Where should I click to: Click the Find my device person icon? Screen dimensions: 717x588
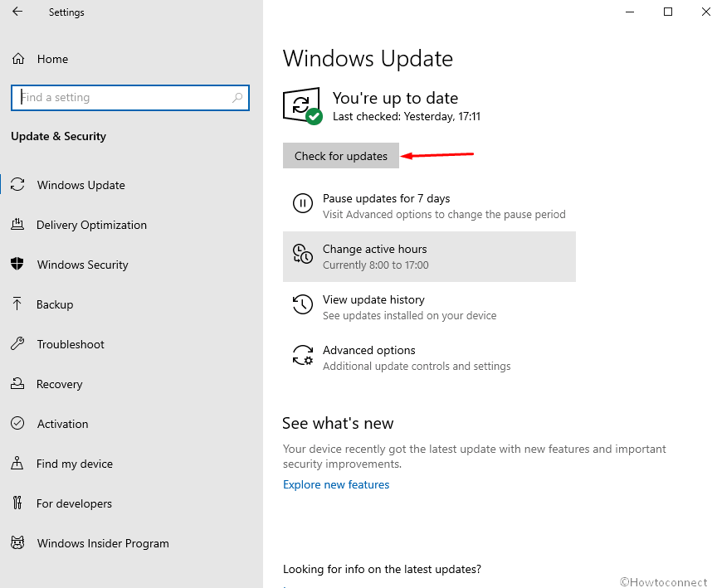pyautogui.click(x=17, y=463)
